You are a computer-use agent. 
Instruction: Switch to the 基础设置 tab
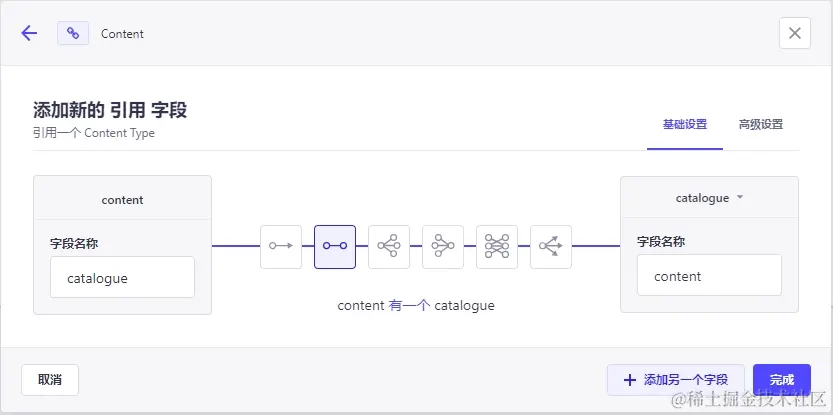[685, 125]
